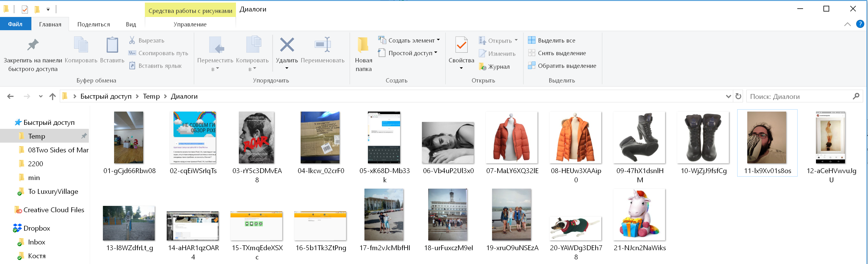Click Скопировать путь
Image resolution: width=868 pixels, height=264 pixels.
click(158, 53)
